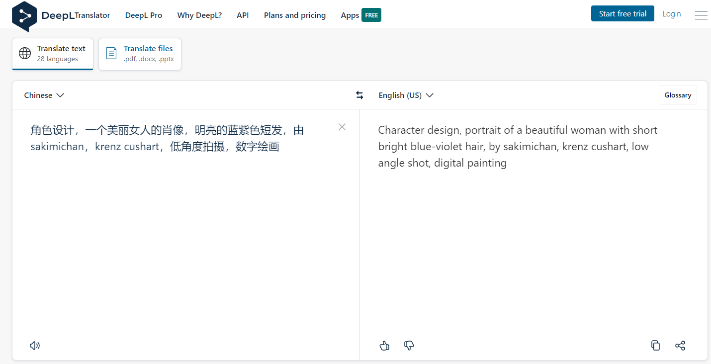This screenshot has height=364, width=711.
Task: Give thumbs down to the translation
Action: click(409, 346)
